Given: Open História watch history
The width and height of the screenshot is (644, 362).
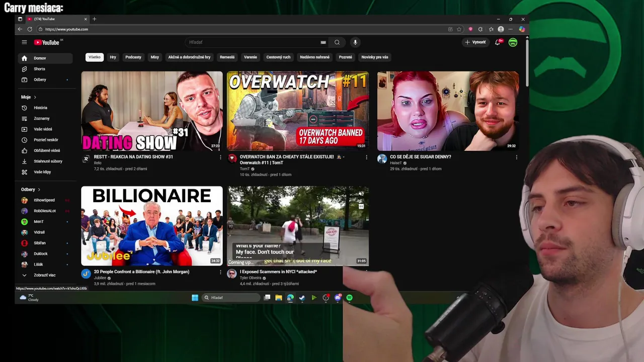Looking at the screenshot, I should point(45,108).
